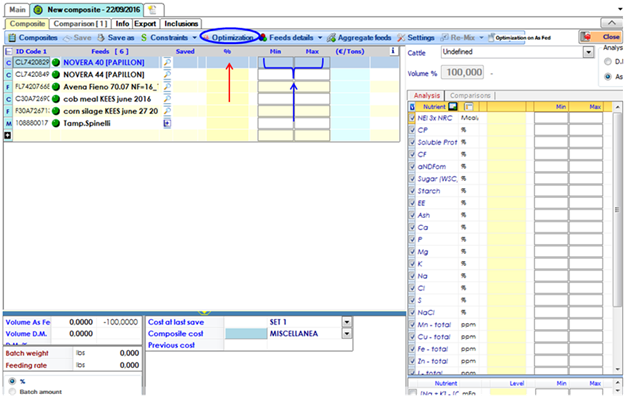Screen dimensions: 625x397
Task: Open the Inclusions tab
Action: click(x=181, y=24)
